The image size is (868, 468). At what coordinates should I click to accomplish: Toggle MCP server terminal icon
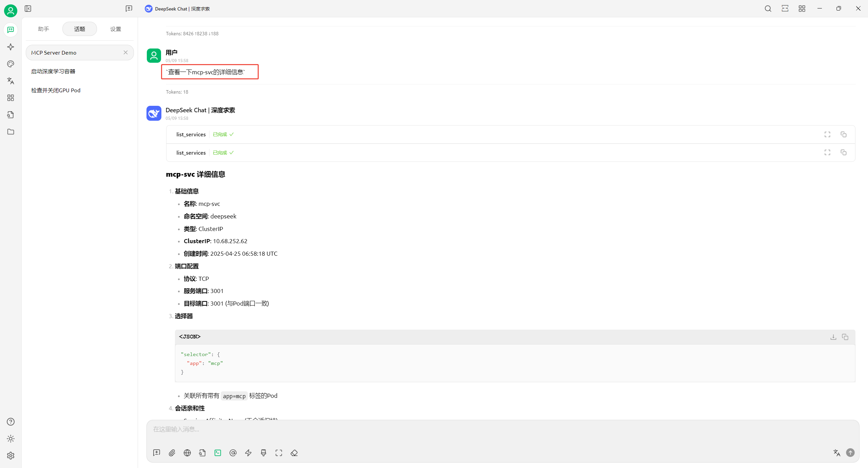coord(218,453)
